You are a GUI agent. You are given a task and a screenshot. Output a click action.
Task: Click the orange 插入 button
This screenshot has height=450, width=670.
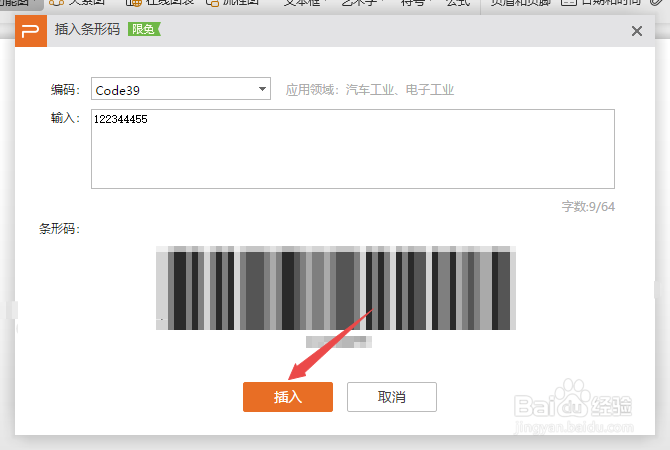point(288,397)
